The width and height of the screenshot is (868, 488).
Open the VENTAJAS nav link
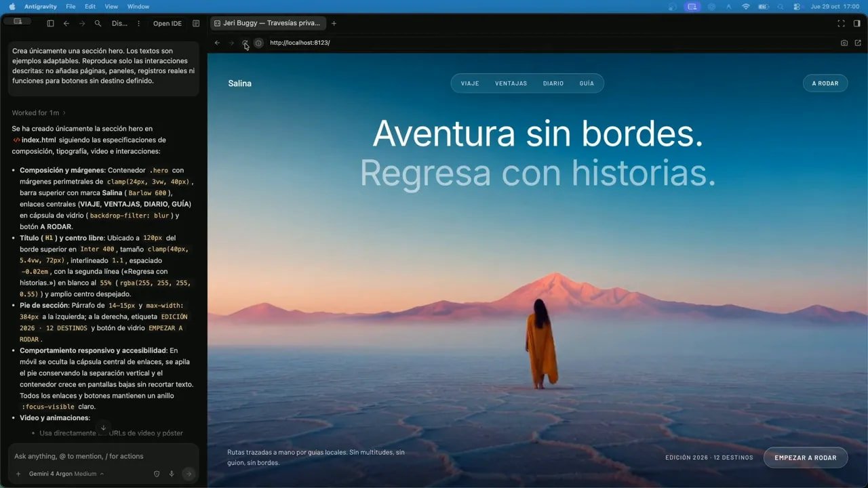point(511,83)
